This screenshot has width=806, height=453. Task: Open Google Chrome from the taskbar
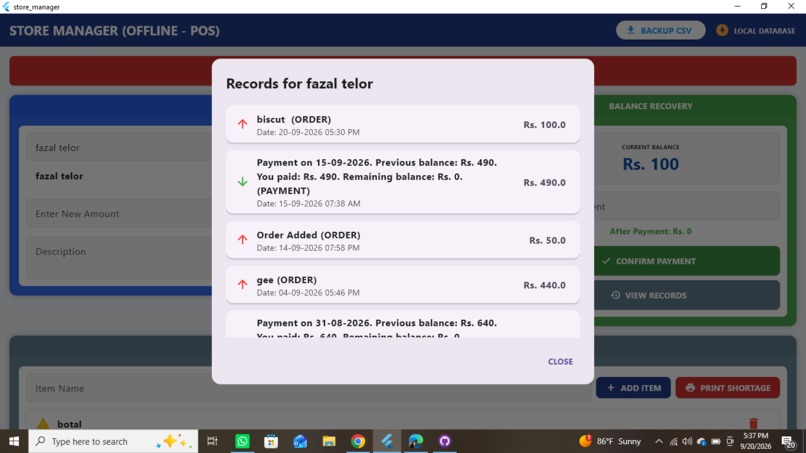[x=358, y=441]
